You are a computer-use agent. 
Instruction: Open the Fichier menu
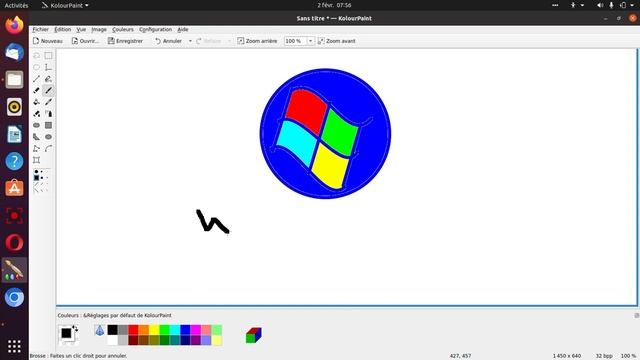[40, 29]
